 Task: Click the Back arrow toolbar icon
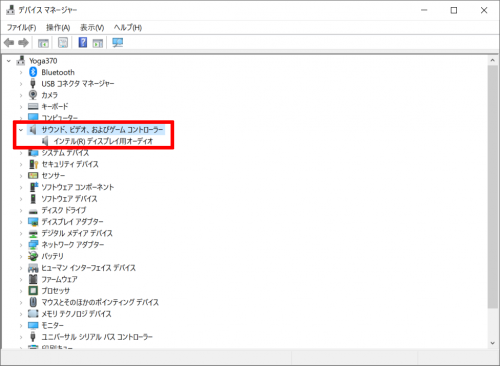9,43
